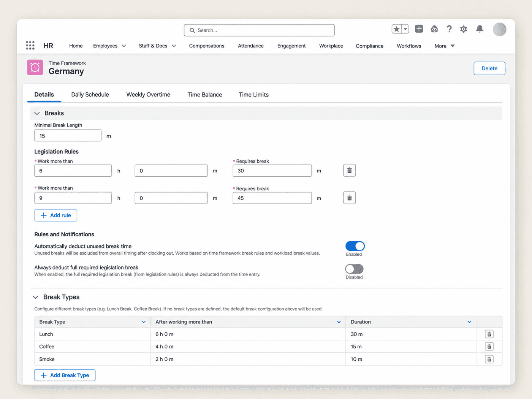The image size is (532, 399).
Task: Expand the Employees nav dropdown
Action: pos(124,46)
